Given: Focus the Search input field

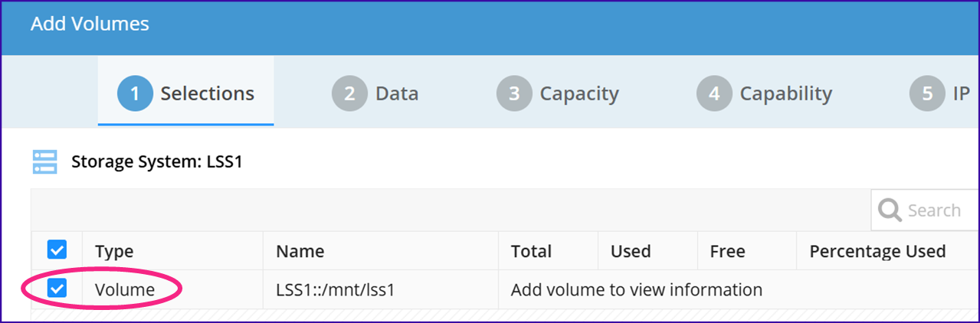Looking at the screenshot, I should pyautogui.click(x=925, y=210).
